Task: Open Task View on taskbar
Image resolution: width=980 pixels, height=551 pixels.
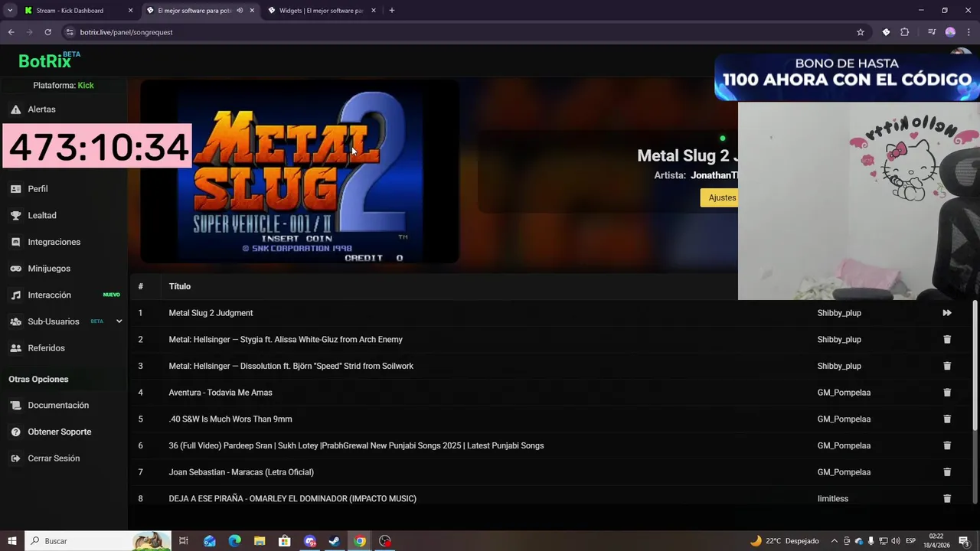Action: click(184, 541)
